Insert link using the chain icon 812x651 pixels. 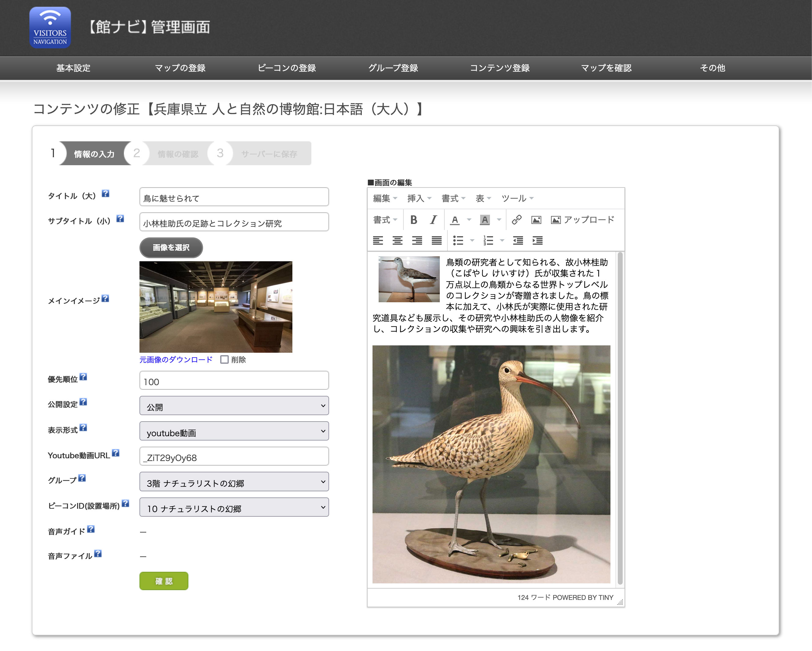[516, 220]
